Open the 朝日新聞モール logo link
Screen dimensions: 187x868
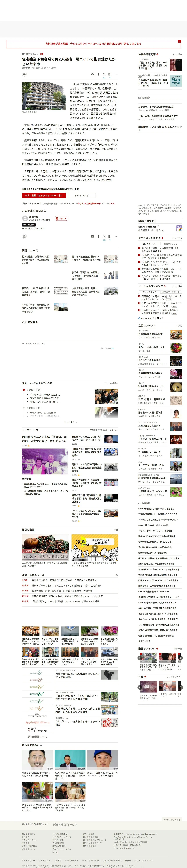[x=37, y=737]
